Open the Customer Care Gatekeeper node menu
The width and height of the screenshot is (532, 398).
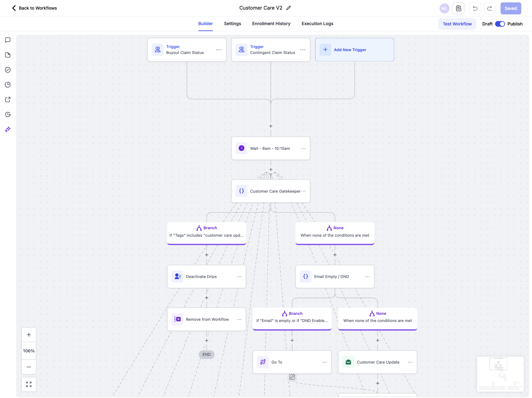click(x=303, y=191)
